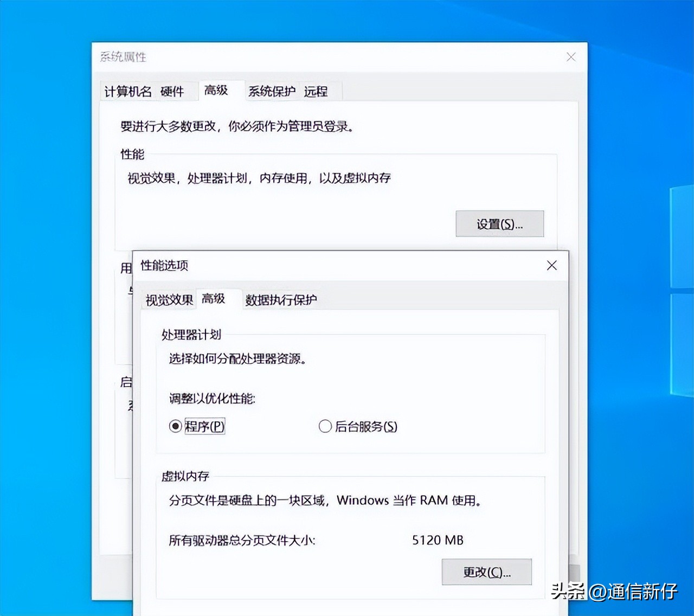Switch to the 数据执行保护 tab
Image resolution: width=694 pixels, height=616 pixels.
pyautogui.click(x=281, y=300)
